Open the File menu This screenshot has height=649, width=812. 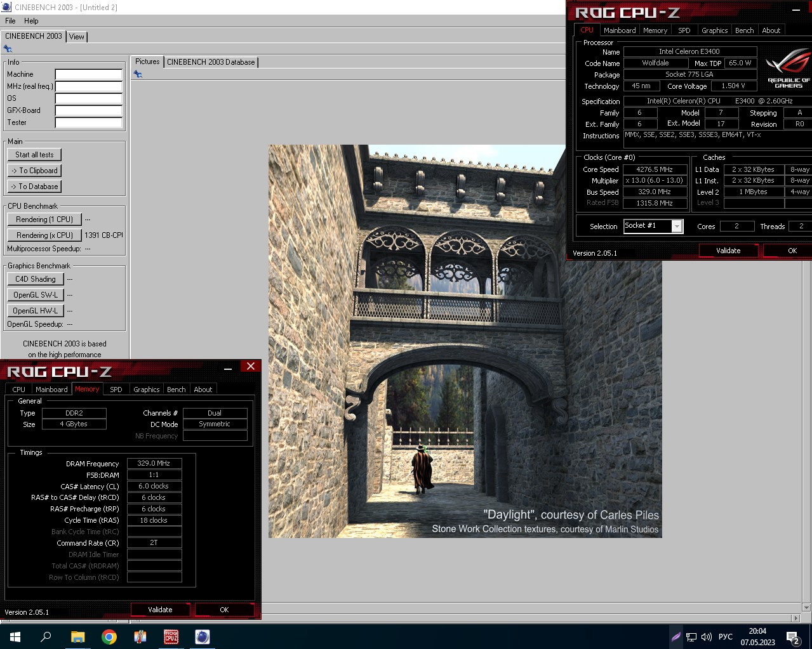coord(10,21)
